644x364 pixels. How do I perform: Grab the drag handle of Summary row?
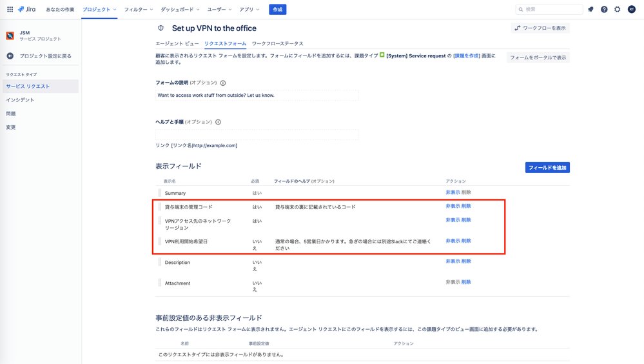(160, 193)
